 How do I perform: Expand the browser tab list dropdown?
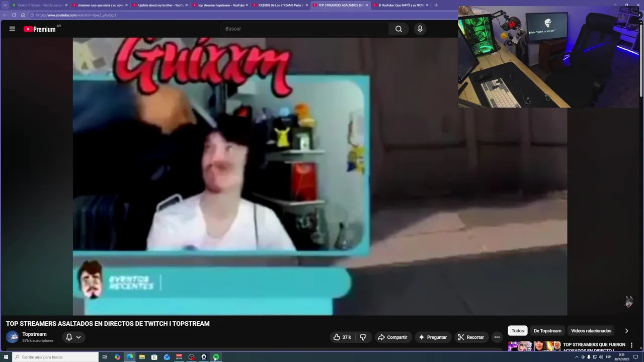5,5
